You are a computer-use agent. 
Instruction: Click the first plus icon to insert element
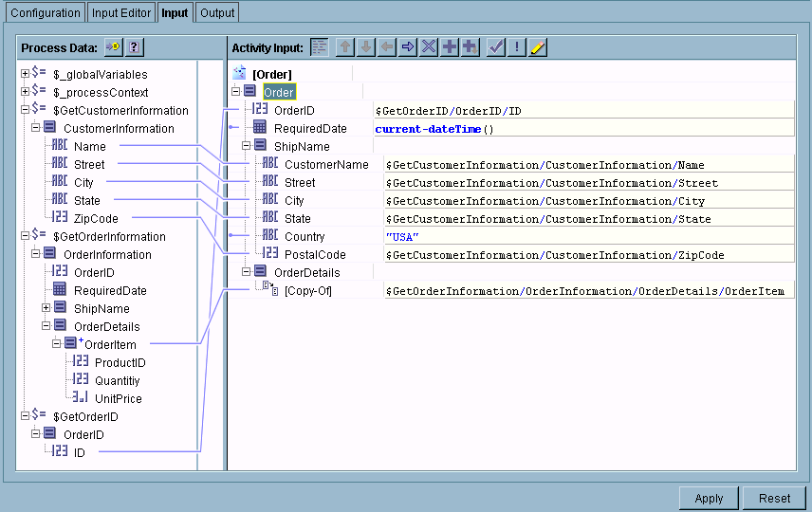(x=450, y=47)
